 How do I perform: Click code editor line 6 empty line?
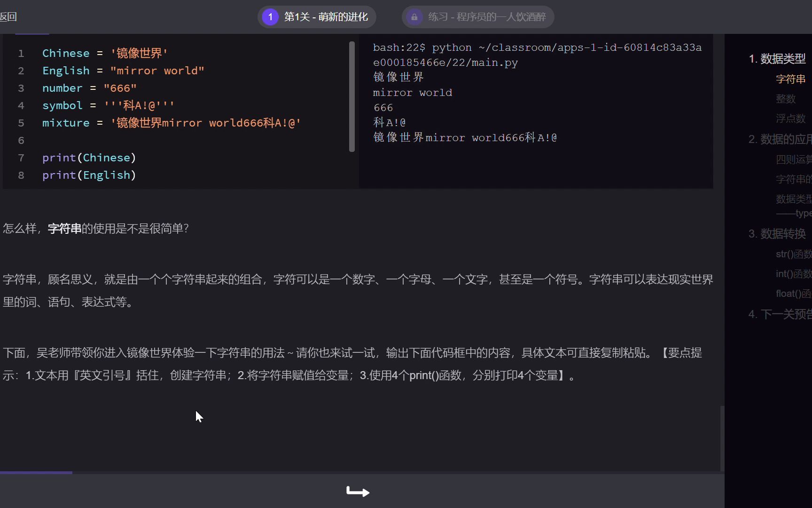141,140
